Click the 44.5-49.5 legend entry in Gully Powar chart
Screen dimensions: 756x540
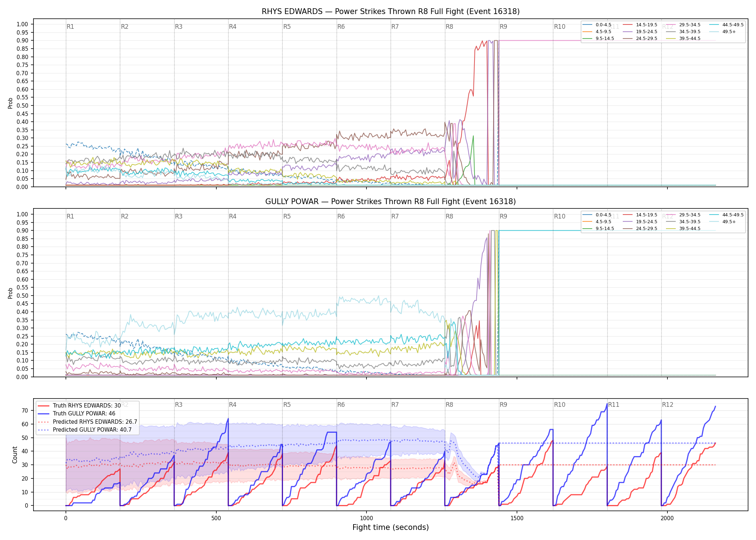click(x=726, y=215)
